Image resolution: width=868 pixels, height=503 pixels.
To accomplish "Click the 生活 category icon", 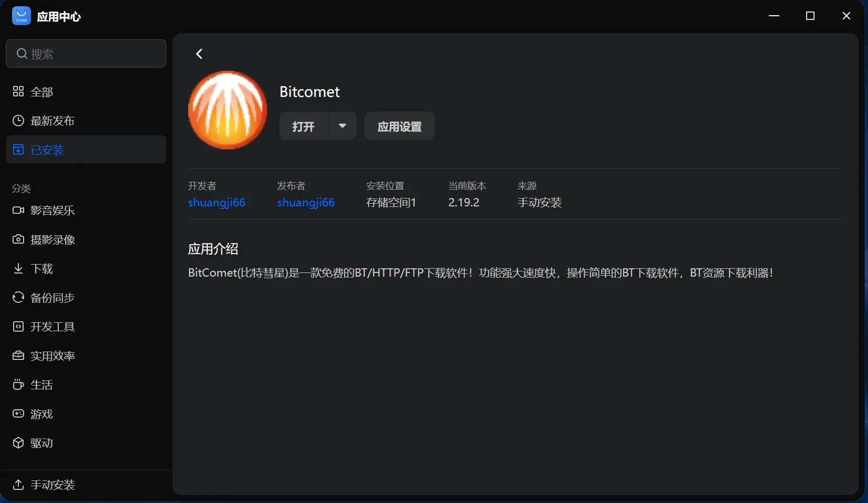I will (x=18, y=385).
